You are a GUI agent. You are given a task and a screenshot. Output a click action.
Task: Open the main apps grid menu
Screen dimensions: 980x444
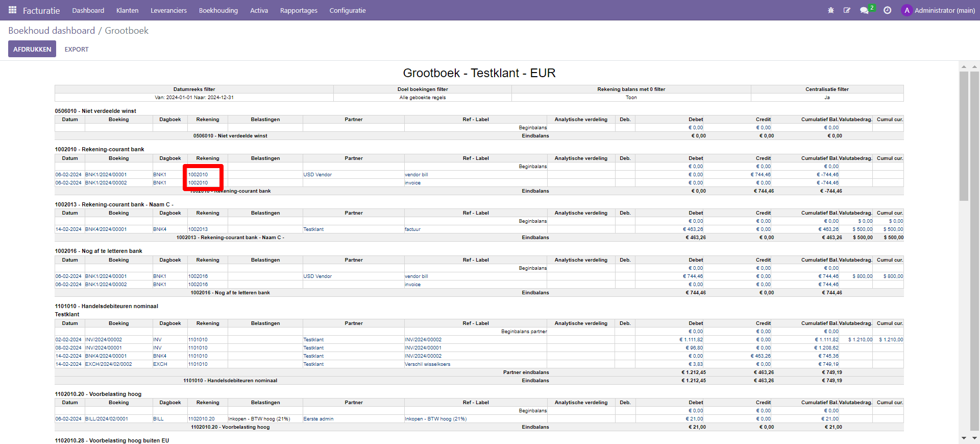point(13,10)
